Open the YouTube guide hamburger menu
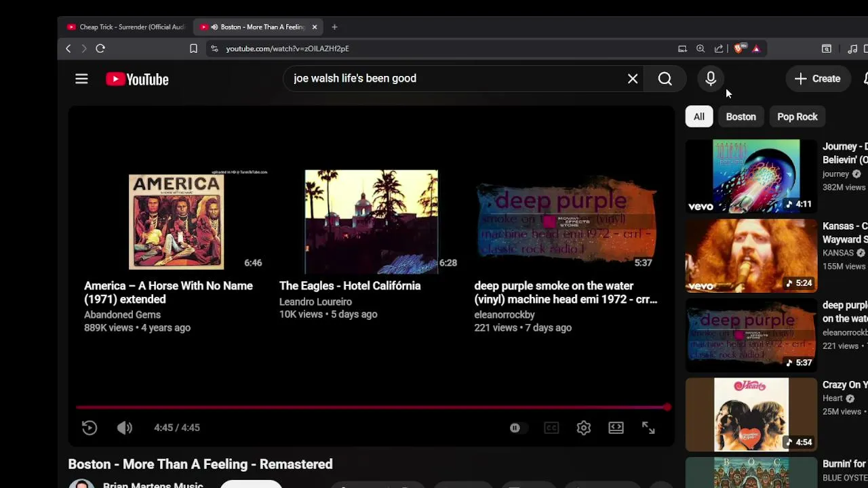 (81, 79)
